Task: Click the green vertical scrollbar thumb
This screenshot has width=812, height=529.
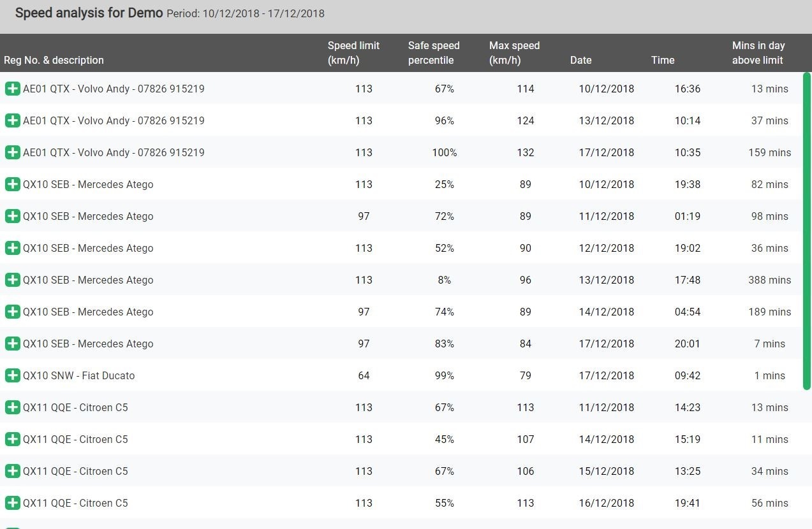Action: tap(807, 231)
